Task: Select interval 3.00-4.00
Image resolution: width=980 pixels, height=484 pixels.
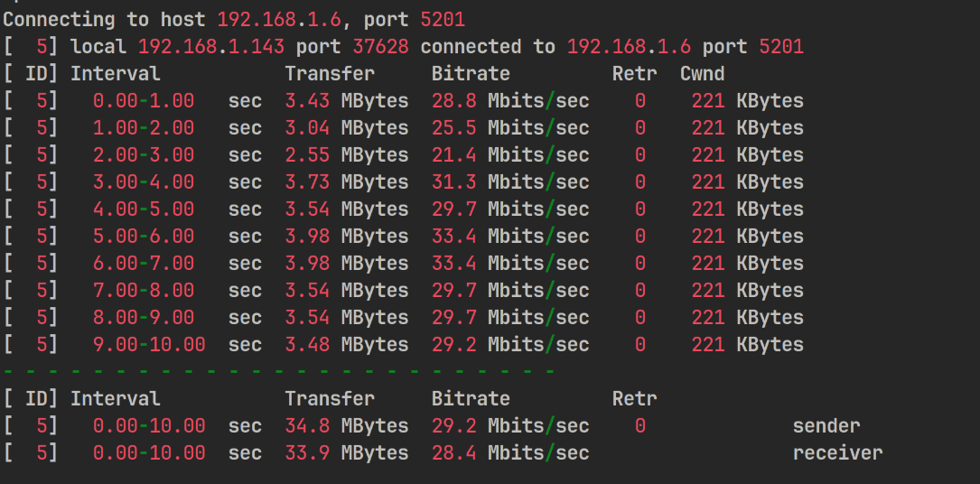Action: click(144, 182)
